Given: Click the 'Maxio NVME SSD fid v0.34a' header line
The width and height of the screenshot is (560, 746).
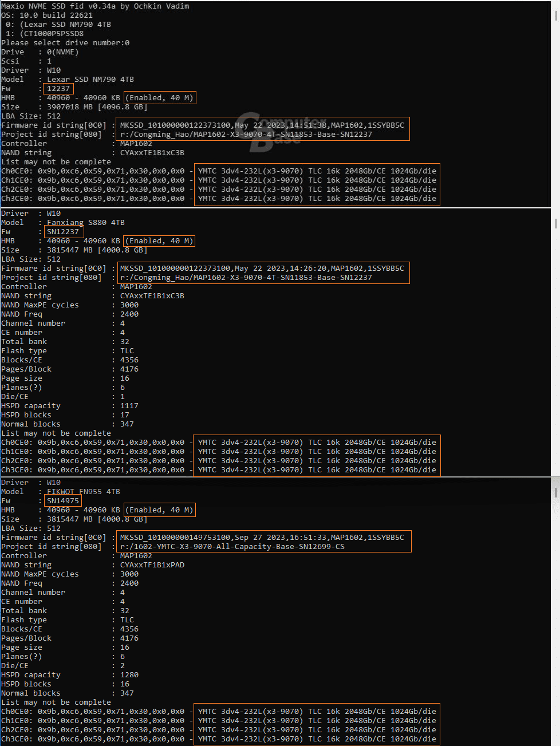Looking at the screenshot, I should point(95,6).
